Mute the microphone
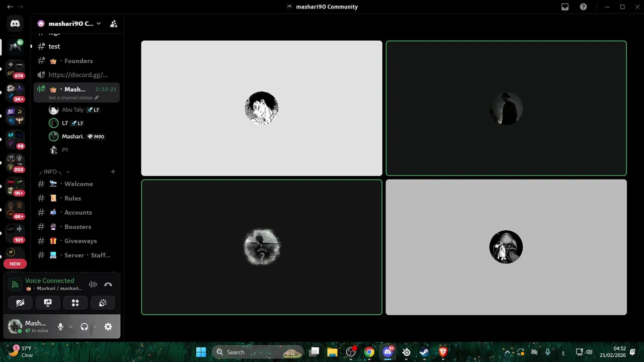The width and height of the screenshot is (644, 362). 60,327
